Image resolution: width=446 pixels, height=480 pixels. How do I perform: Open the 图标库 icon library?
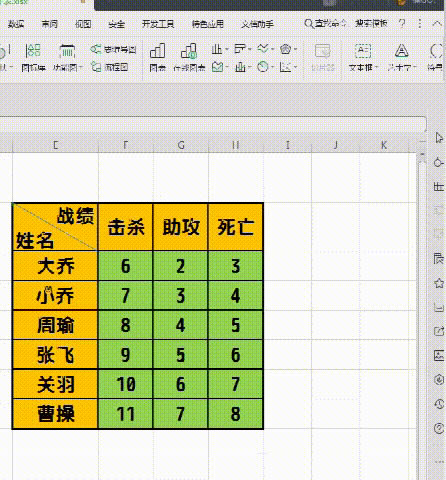click(x=33, y=58)
